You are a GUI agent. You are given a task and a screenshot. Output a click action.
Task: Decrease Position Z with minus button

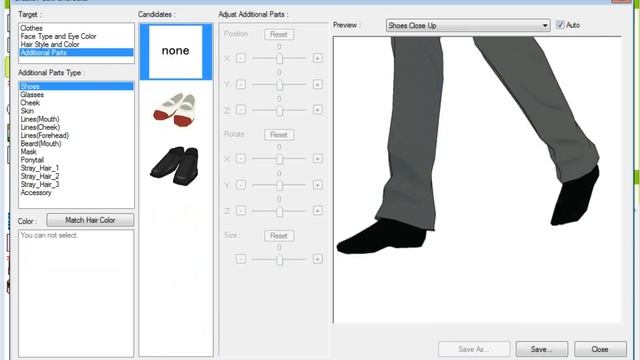[241, 110]
